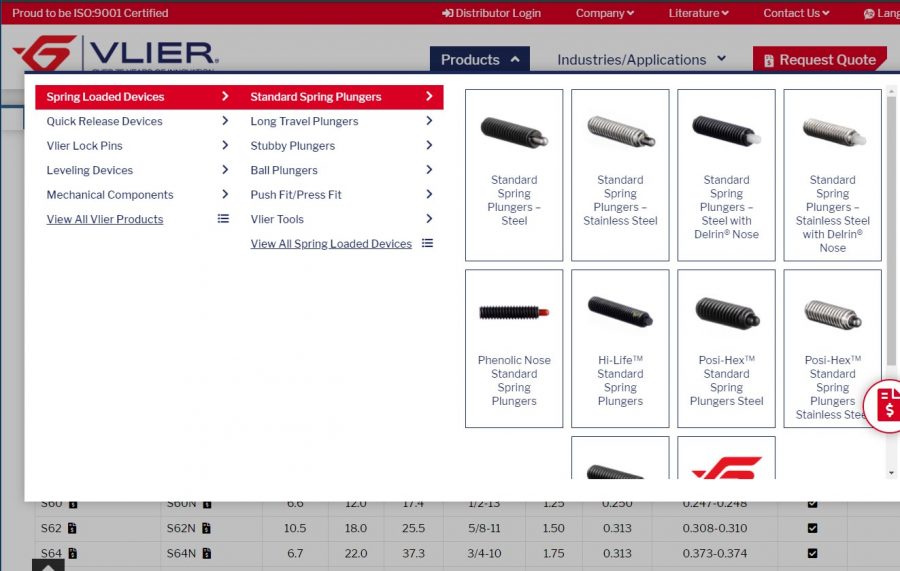Screen dimensions: 900x571
Task: Click the 5/8-11 thread size cell
Action: [x=484, y=528]
